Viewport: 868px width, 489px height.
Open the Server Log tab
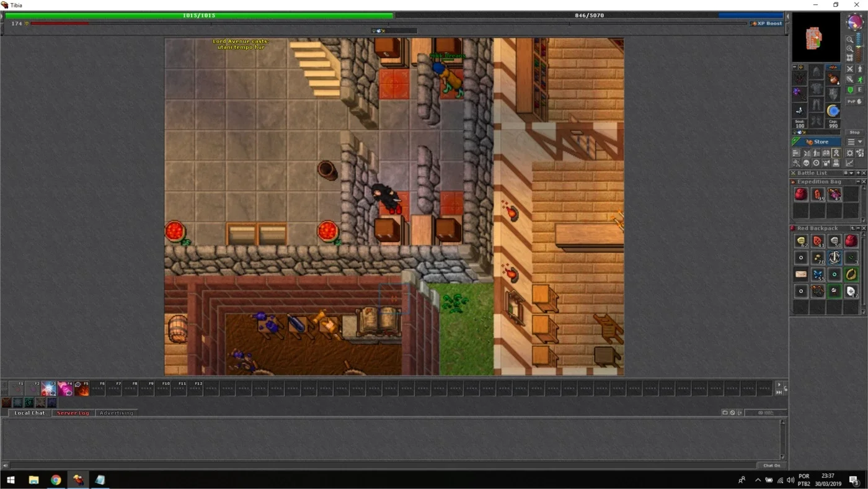coord(73,413)
